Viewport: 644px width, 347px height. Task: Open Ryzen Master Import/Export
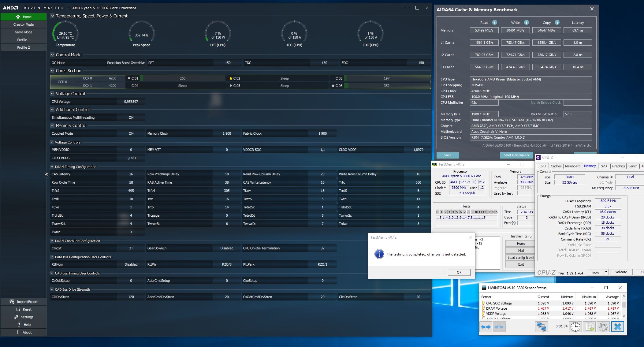point(24,302)
